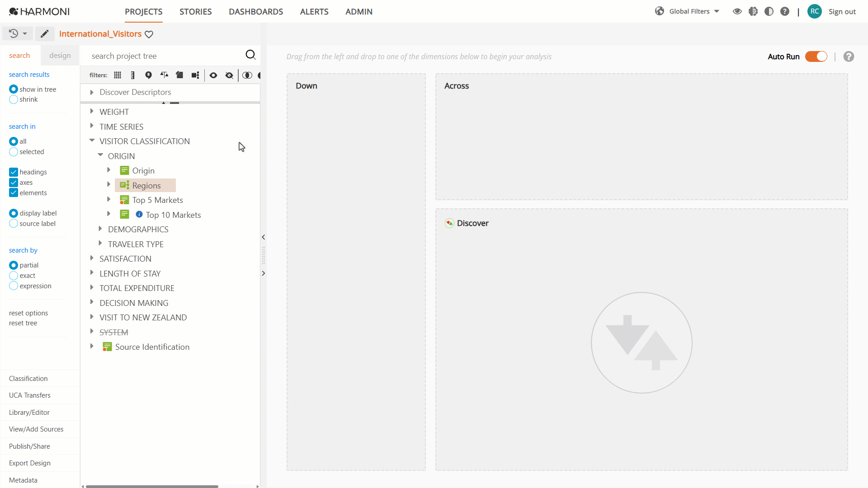This screenshot has height=488, width=868.
Task: Click the open eye filter icon
Action: [x=213, y=75]
